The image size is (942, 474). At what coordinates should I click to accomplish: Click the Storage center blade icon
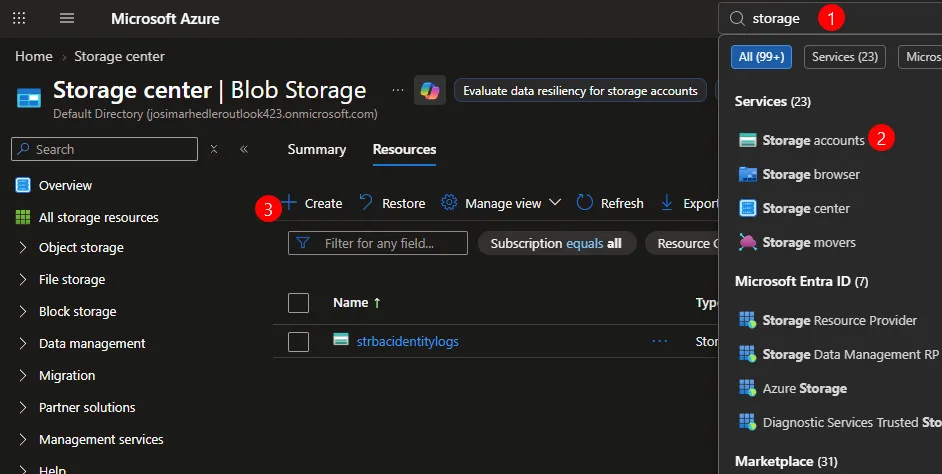click(29, 97)
